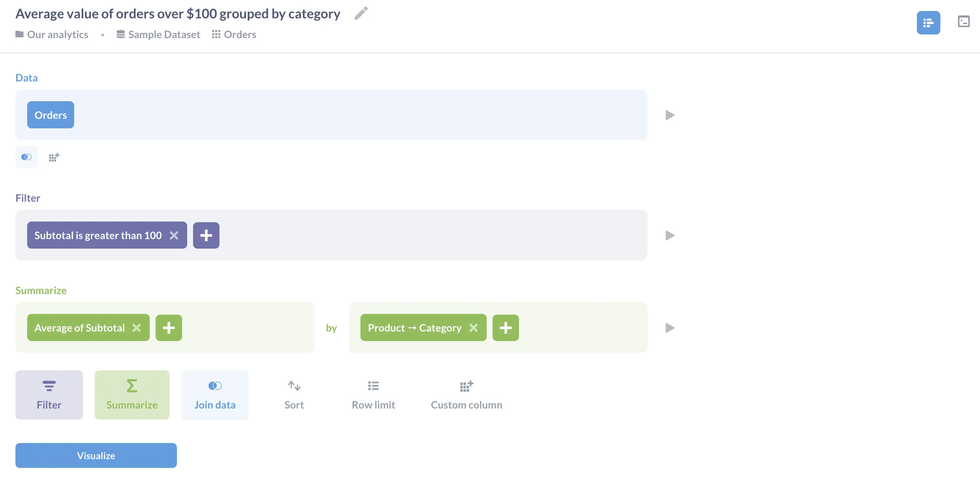The image size is (980, 487).
Task: Add another grouping with the green plus
Action: point(505,328)
